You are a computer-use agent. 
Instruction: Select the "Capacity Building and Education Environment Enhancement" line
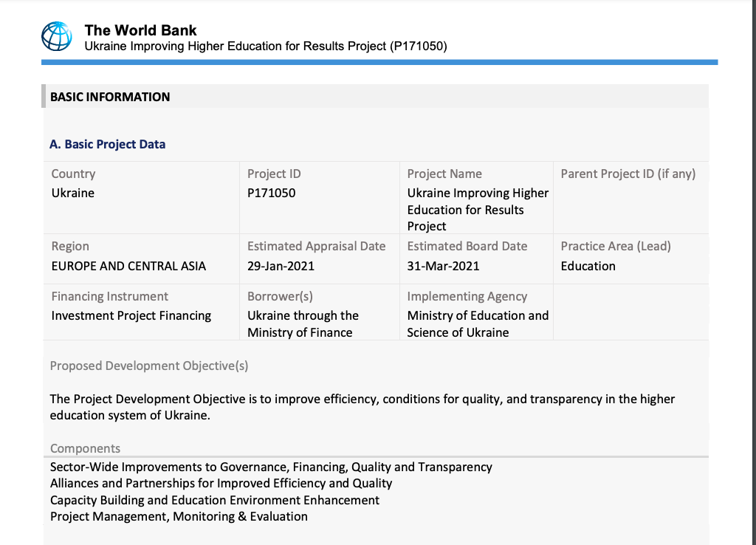pos(215,500)
